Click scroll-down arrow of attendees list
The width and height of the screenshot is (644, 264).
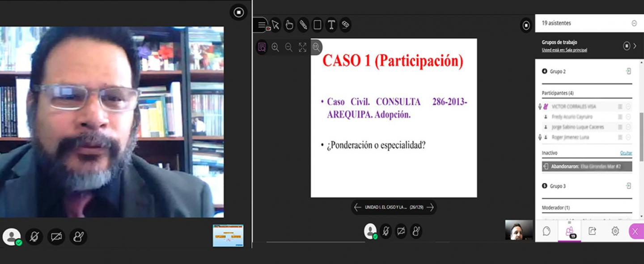(x=642, y=217)
